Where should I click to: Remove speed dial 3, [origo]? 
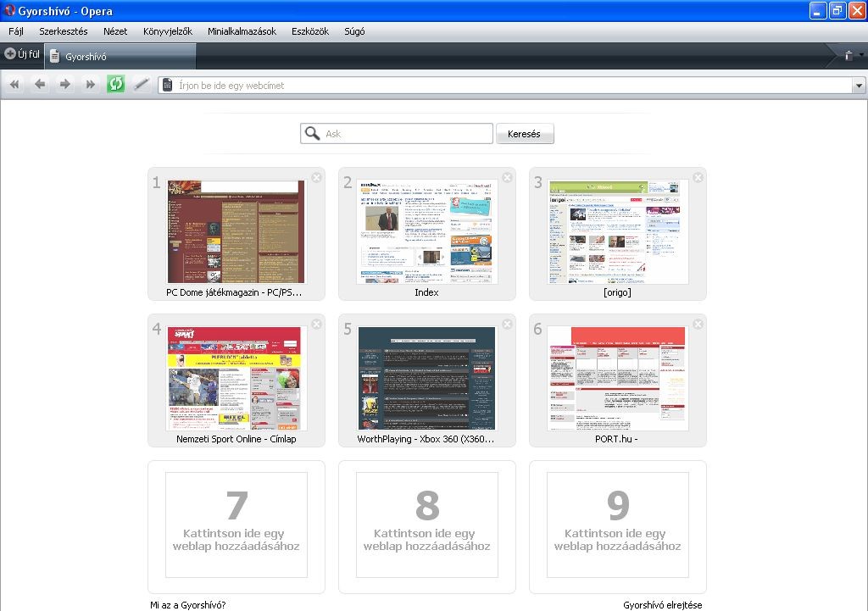point(698,178)
